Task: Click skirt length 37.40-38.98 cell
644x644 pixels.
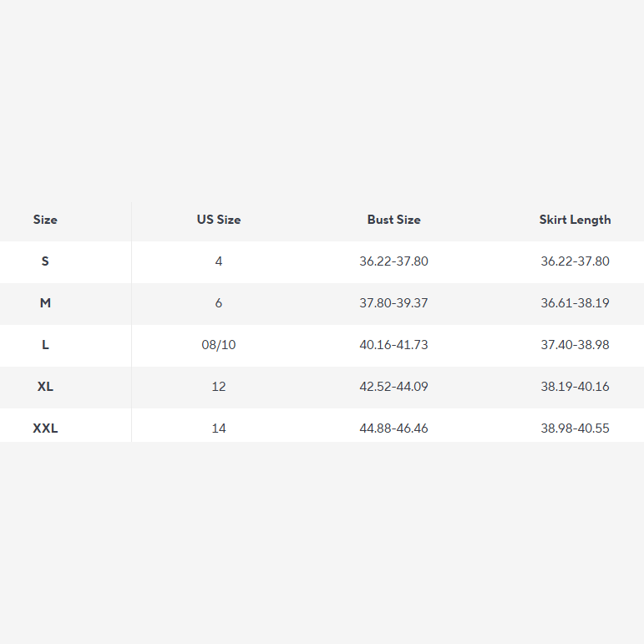Action: pos(575,345)
